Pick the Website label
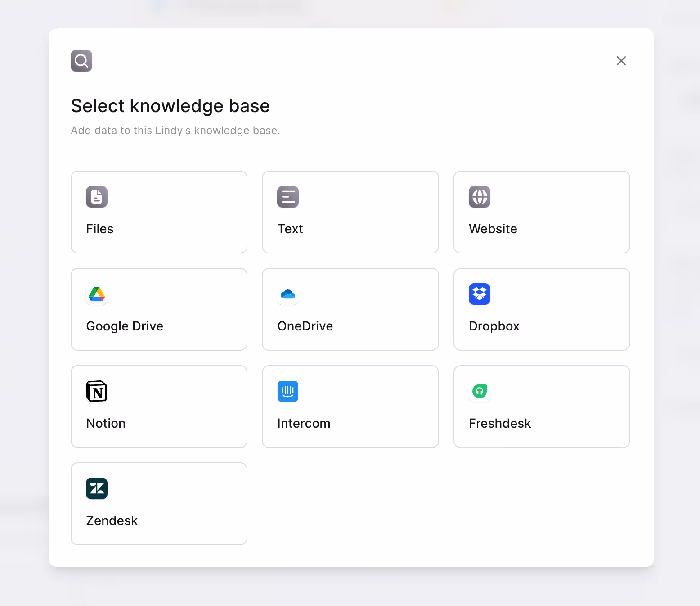 click(493, 229)
